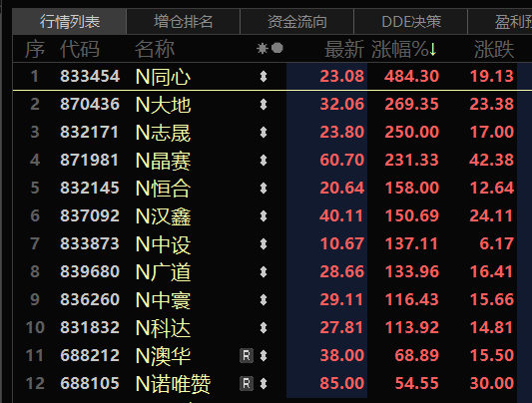Sort by the 涨幅% column header
This screenshot has width=532, height=403.
pyautogui.click(x=404, y=49)
